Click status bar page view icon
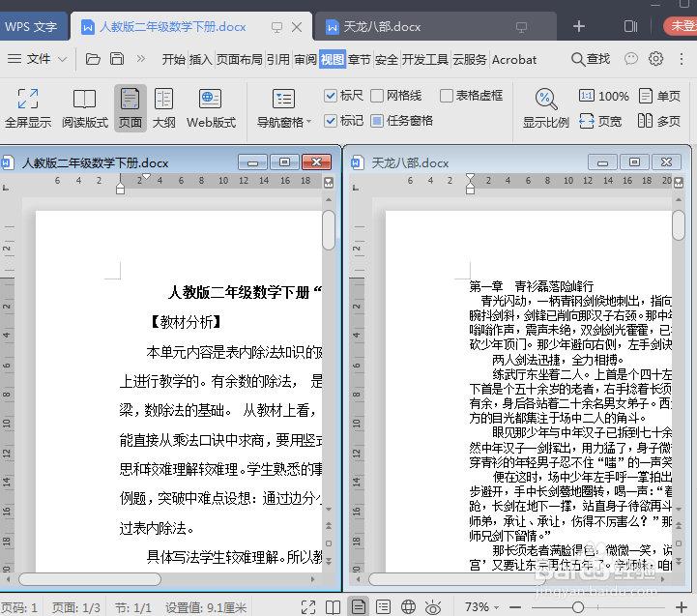697x616 pixels. point(358,607)
